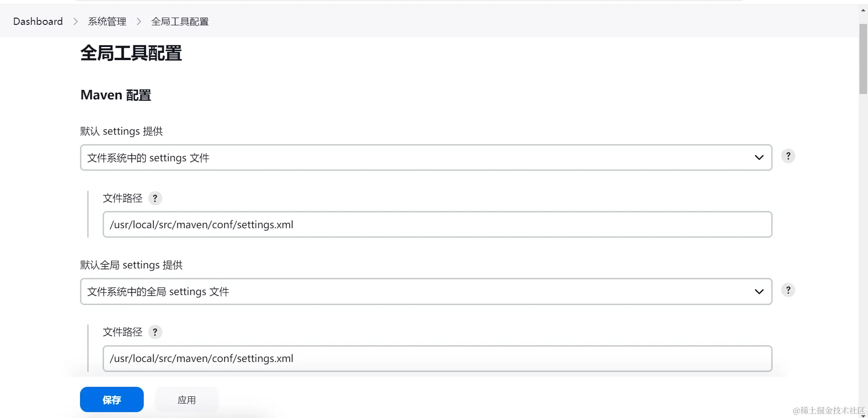868x418 pixels.
Task: Expand the 文件系统中的全局 settings 文件 dropdown
Action: pos(425,291)
